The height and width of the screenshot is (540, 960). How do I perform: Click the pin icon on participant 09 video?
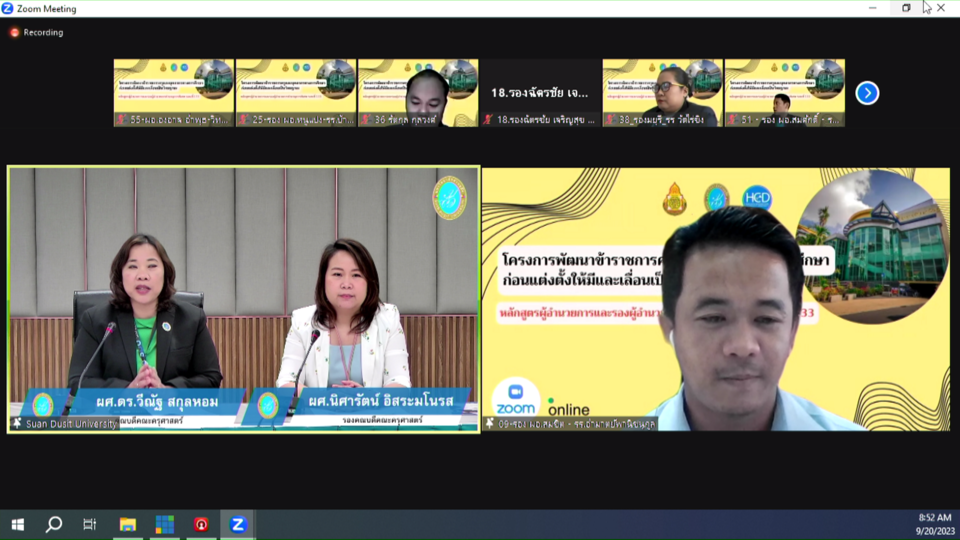[x=489, y=423]
